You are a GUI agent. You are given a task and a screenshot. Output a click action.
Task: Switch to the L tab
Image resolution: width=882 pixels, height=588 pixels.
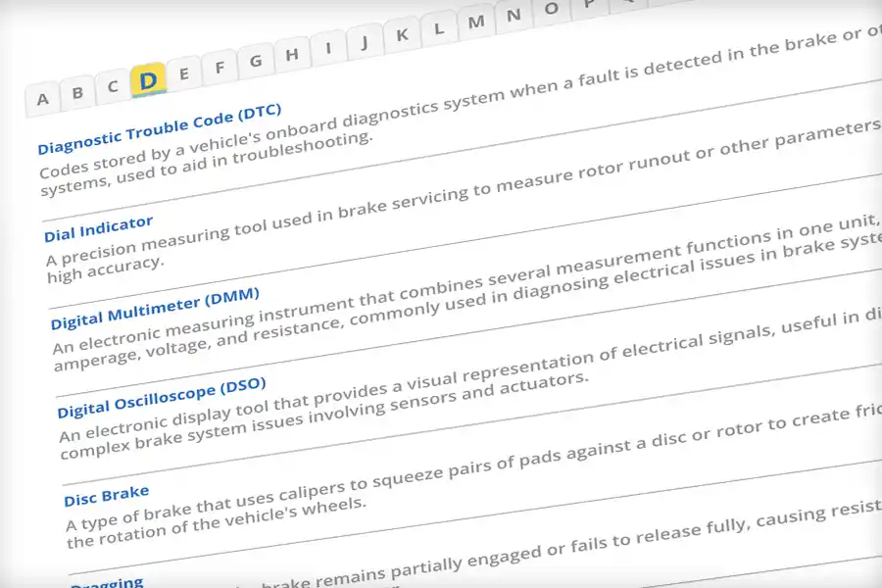pyautogui.click(x=439, y=28)
